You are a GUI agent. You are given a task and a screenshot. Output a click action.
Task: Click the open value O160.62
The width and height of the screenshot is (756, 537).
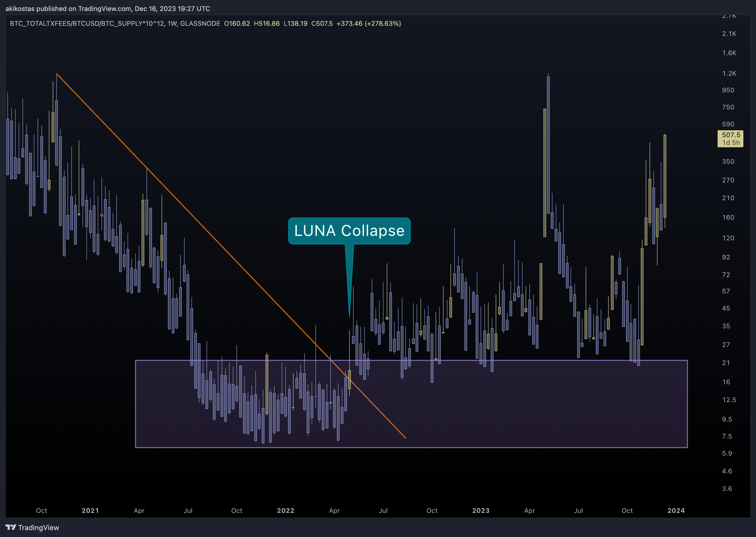[x=237, y=24]
